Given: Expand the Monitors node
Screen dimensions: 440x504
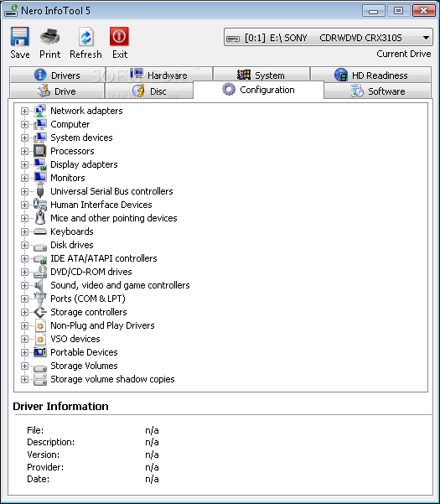Looking at the screenshot, I should 24,178.
